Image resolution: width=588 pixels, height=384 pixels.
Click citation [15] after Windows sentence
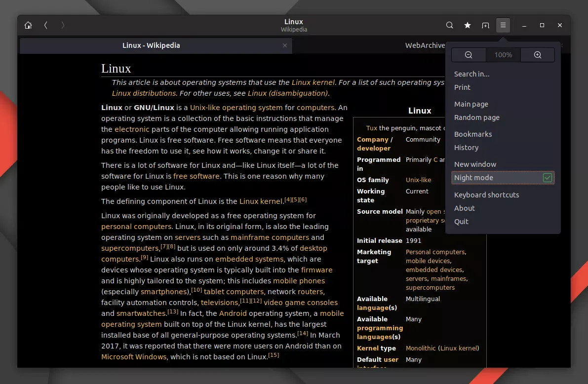pos(274,355)
